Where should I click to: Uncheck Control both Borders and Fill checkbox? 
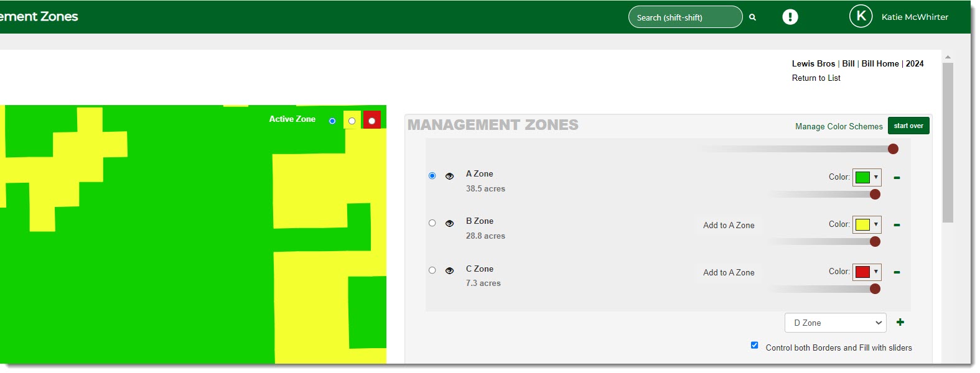754,345
